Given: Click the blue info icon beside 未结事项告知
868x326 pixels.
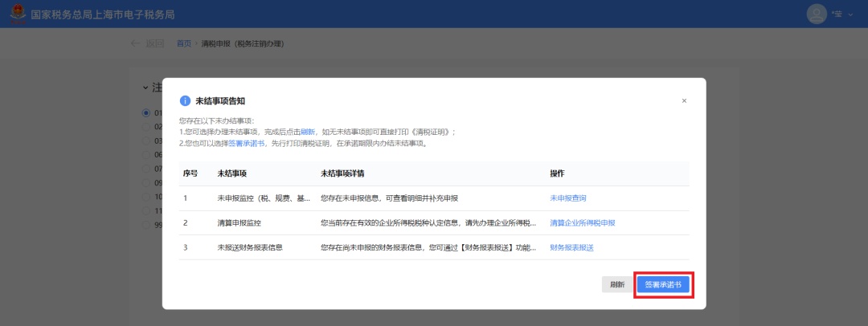Looking at the screenshot, I should coord(185,101).
